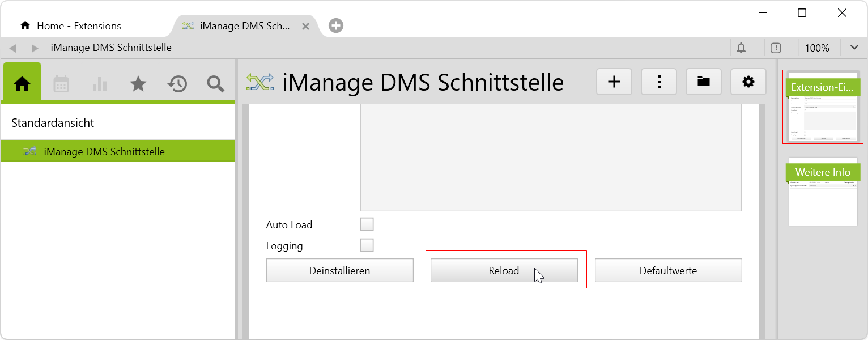Open the three-dot more options menu
The height and width of the screenshot is (340, 868).
(x=659, y=82)
